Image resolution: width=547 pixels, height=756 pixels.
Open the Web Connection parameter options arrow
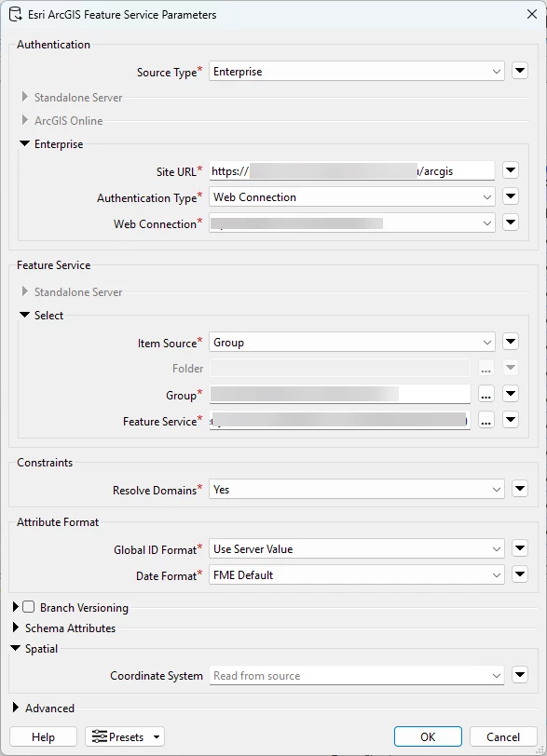tap(511, 223)
